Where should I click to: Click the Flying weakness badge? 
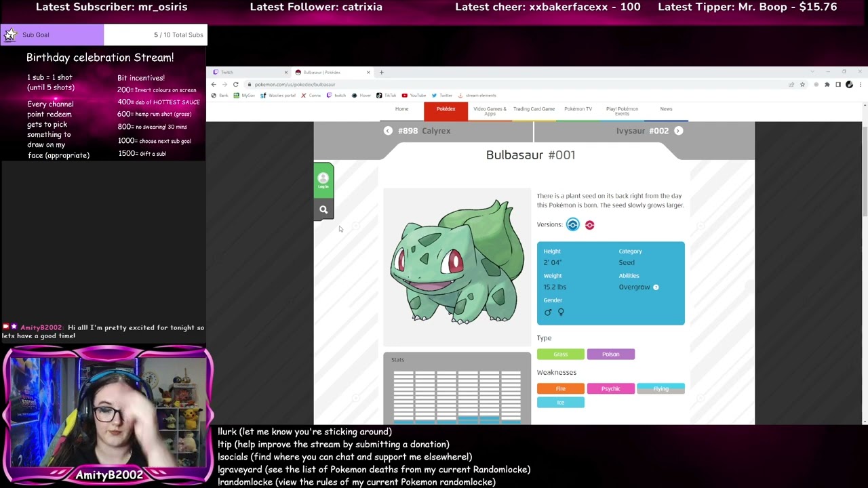click(660, 389)
